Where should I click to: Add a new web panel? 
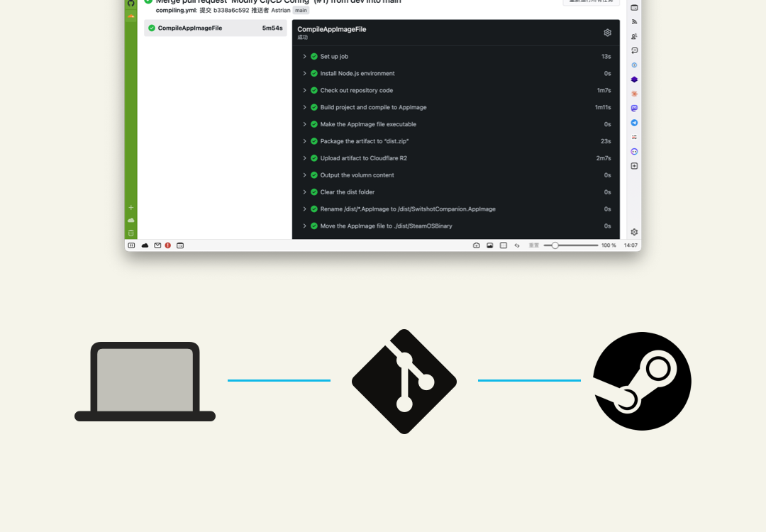tap(634, 166)
